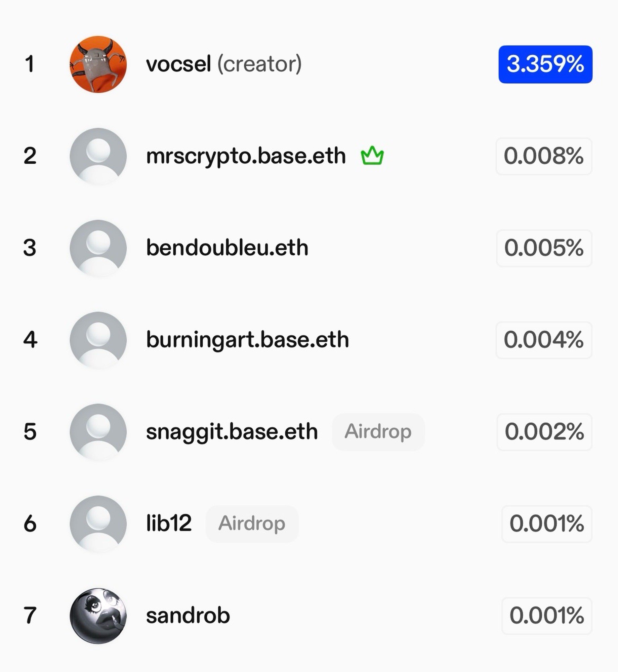Open the sandrob holder name
The image size is (618, 672).
(188, 616)
